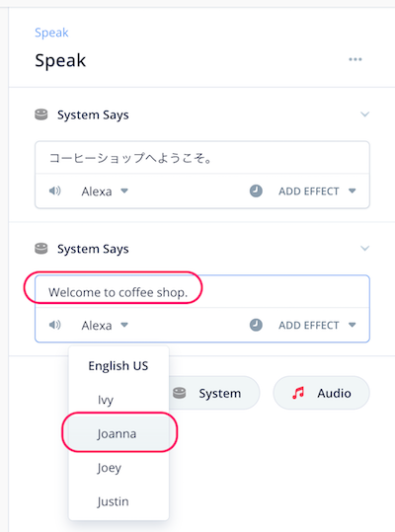Click the clock icon in first speech block
The height and width of the screenshot is (532, 395).
tap(256, 191)
